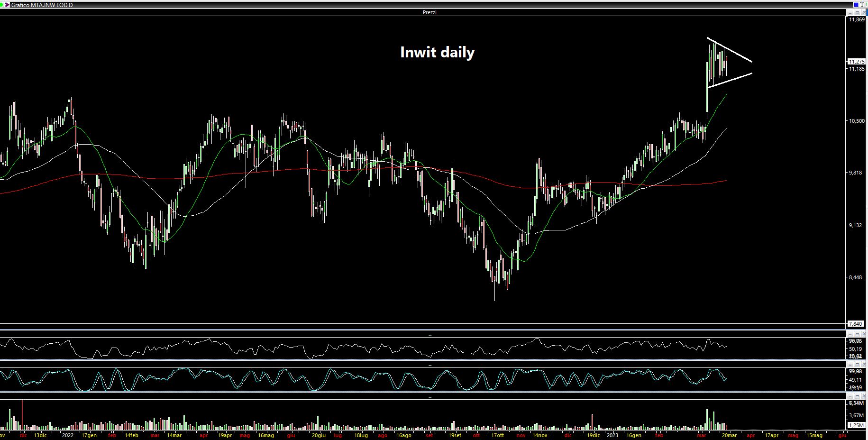The width and height of the screenshot is (868, 440).
Task: Grab the volume panel divider handle dots
Action: pos(430,397)
